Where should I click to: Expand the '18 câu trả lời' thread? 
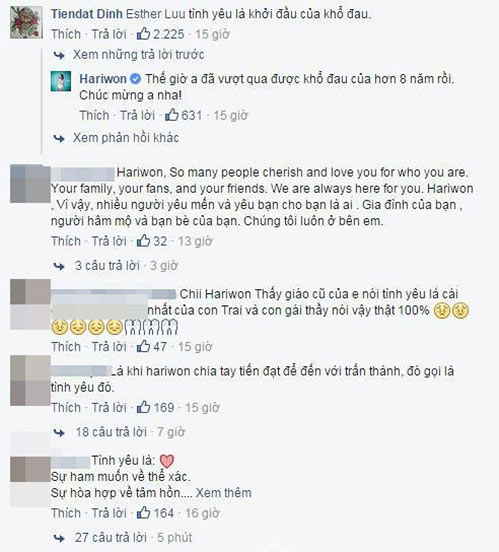click(x=111, y=432)
